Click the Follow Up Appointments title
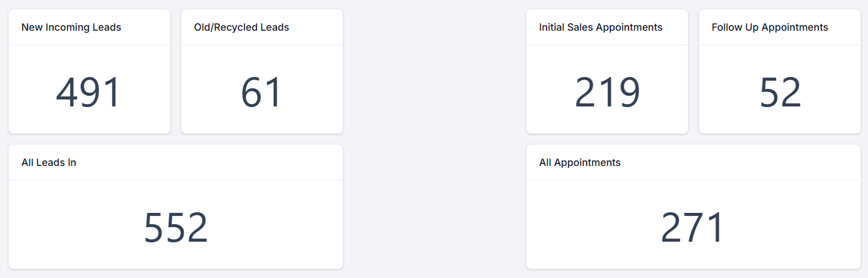Image resolution: width=868 pixels, height=278 pixels. pyautogui.click(x=770, y=28)
